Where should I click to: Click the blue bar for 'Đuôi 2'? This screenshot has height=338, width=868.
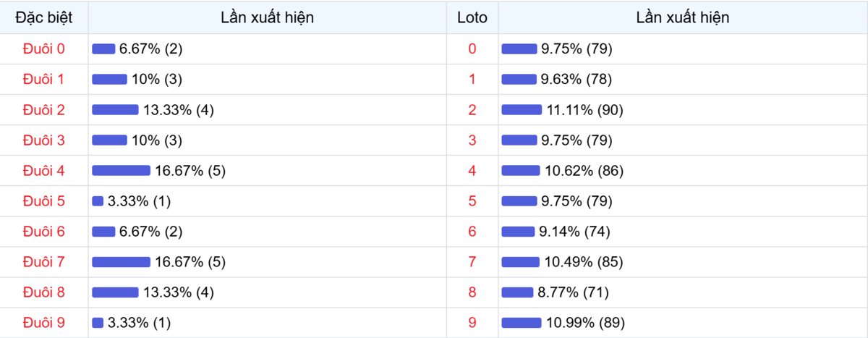[x=115, y=110]
